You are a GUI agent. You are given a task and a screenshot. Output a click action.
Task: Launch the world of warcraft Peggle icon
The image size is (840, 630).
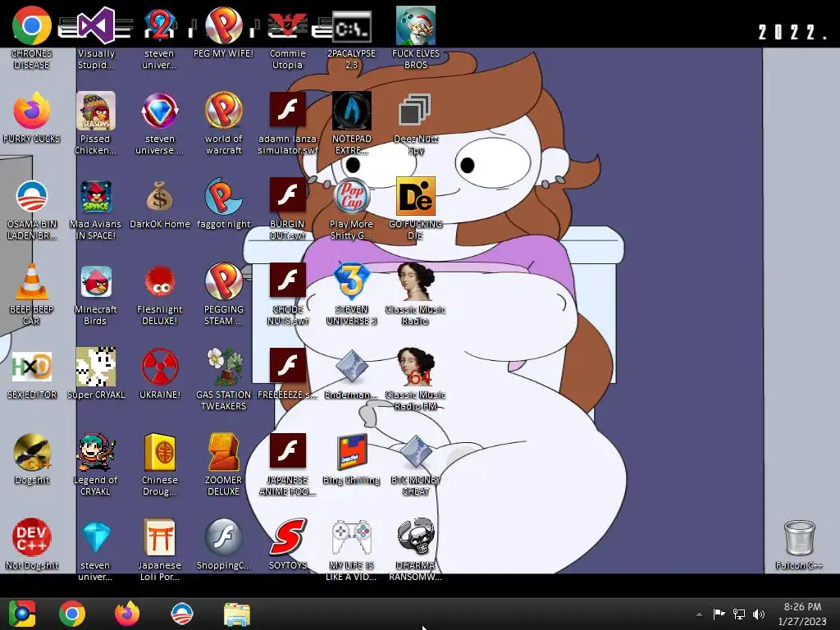[223, 112]
